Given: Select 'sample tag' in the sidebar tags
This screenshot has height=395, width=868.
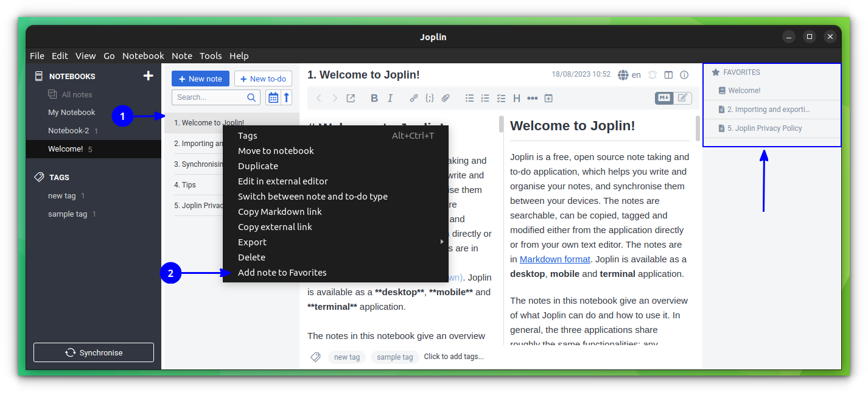Looking at the screenshot, I should click(x=68, y=214).
